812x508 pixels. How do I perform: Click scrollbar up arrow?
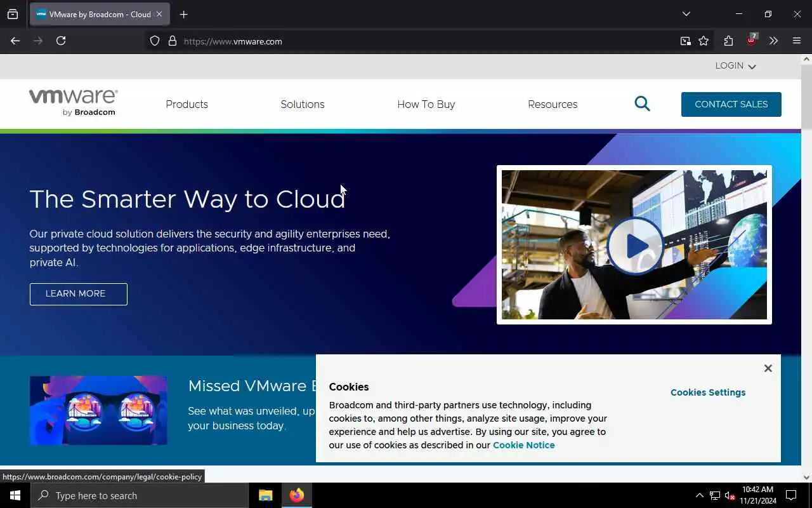[x=806, y=59]
